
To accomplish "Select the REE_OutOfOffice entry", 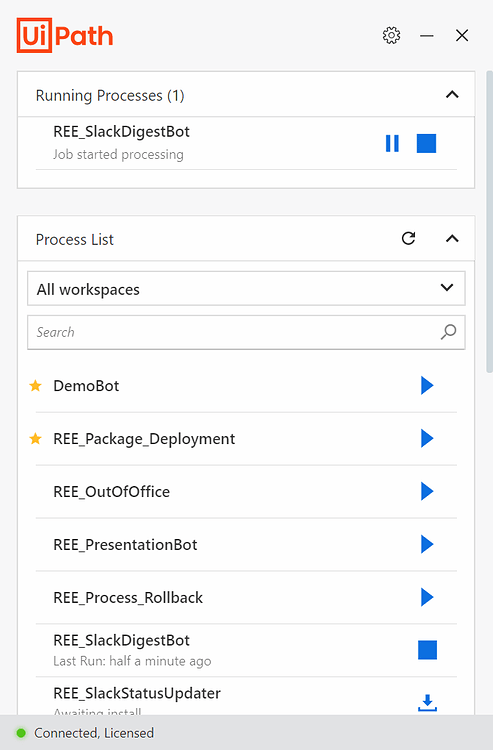I will click(x=111, y=492).
